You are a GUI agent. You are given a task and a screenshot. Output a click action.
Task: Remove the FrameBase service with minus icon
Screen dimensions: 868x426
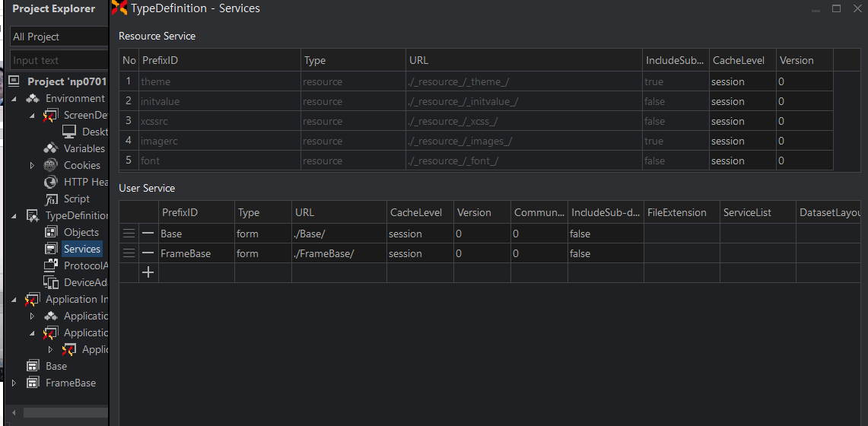pos(148,253)
